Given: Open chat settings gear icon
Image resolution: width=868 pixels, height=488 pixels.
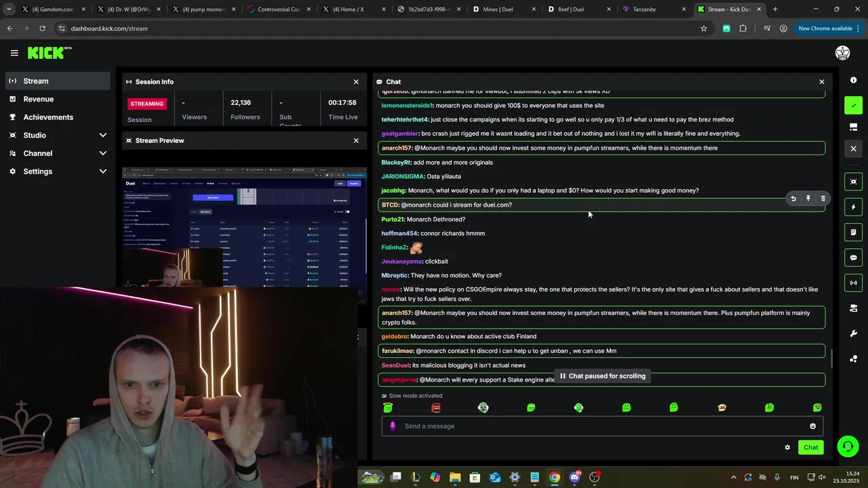Looking at the screenshot, I should click(787, 447).
